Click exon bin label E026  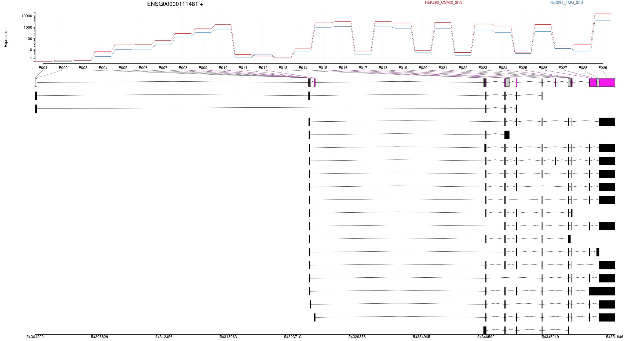pos(543,68)
